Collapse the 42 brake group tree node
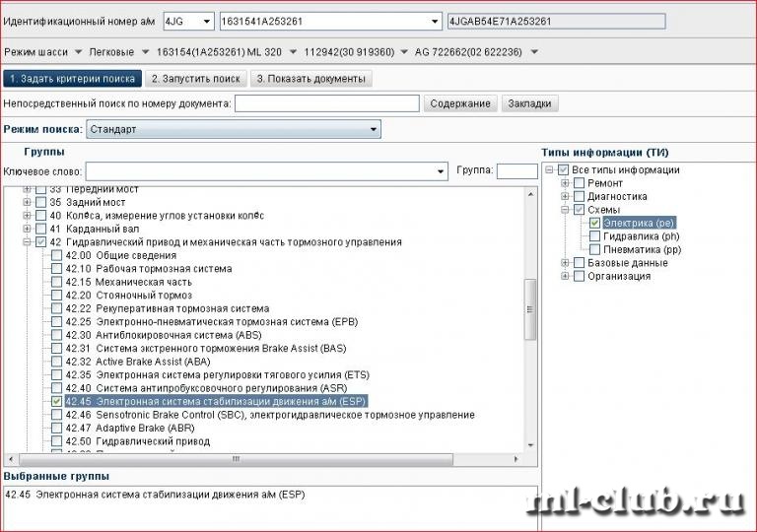The image size is (757, 532). pos(26,242)
